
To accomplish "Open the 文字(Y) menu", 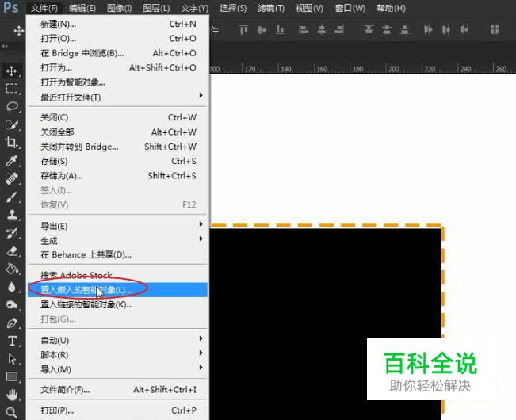I will pyautogui.click(x=194, y=8).
